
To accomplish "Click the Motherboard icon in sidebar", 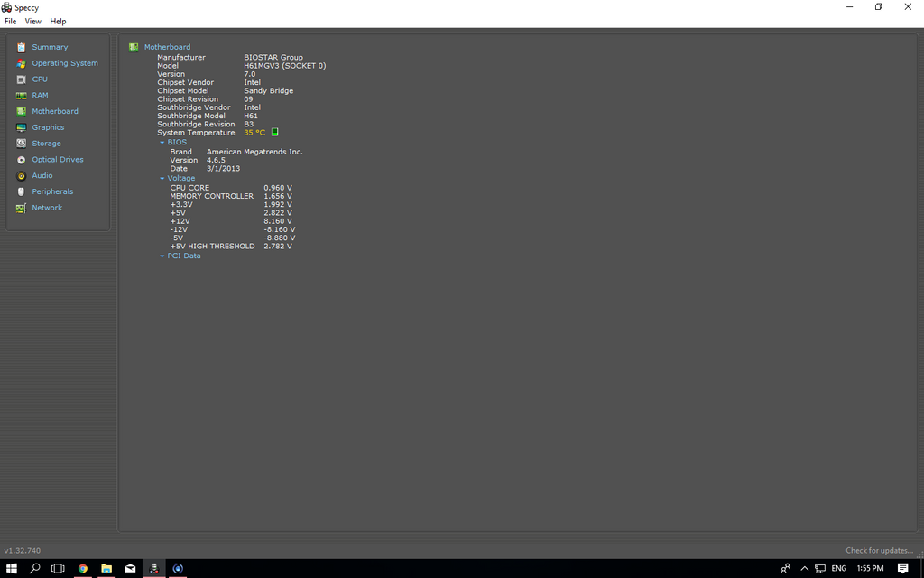I will pyautogui.click(x=22, y=111).
